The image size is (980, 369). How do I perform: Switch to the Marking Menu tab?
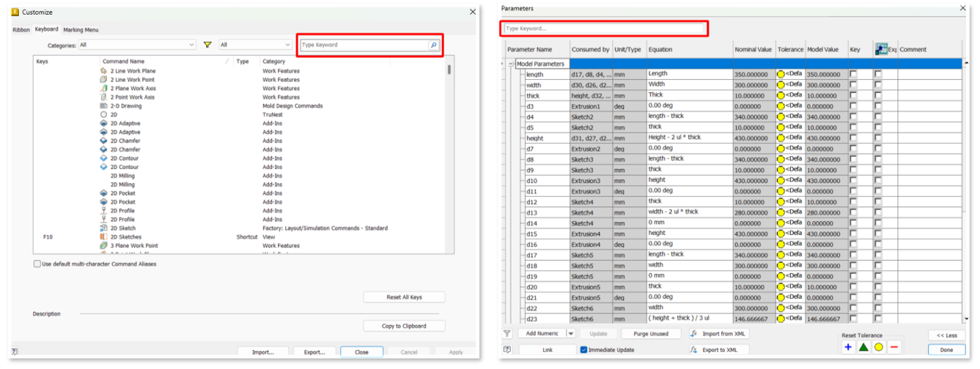(x=81, y=30)
